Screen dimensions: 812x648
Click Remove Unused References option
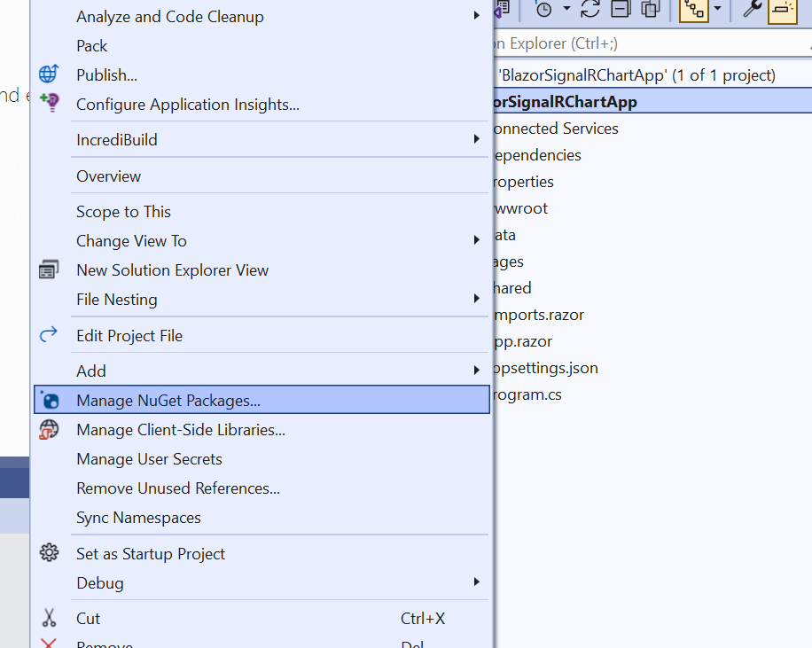coord(178,488)
